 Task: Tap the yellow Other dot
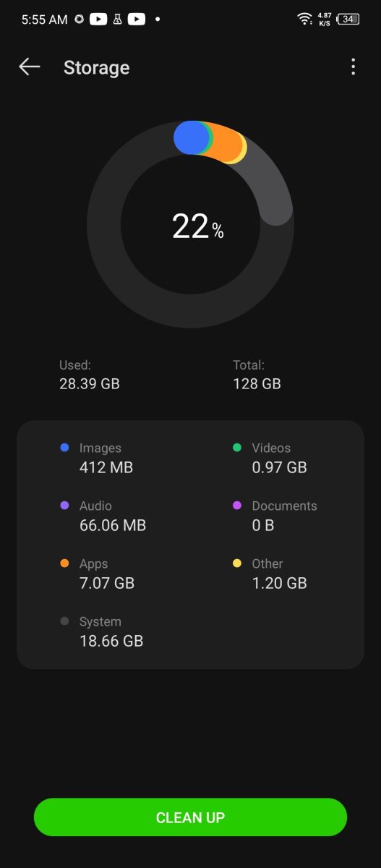pos(237,563)
